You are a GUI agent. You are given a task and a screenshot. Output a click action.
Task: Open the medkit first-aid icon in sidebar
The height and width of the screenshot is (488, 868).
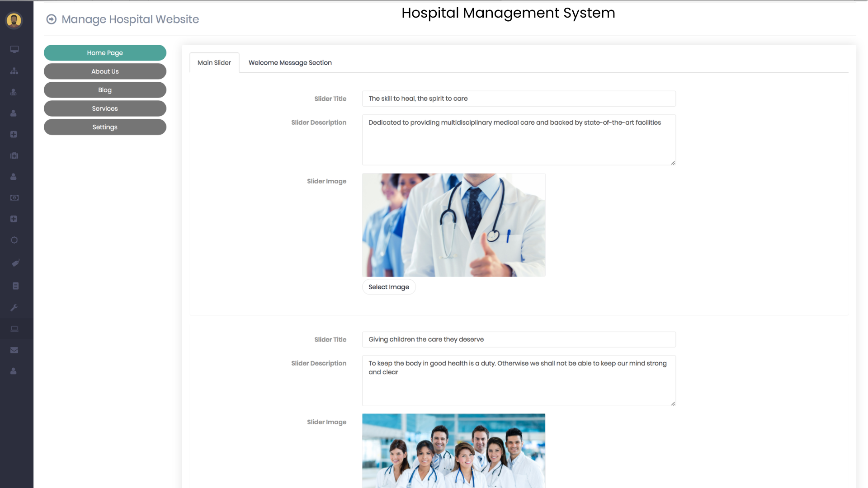coord(14,155)
